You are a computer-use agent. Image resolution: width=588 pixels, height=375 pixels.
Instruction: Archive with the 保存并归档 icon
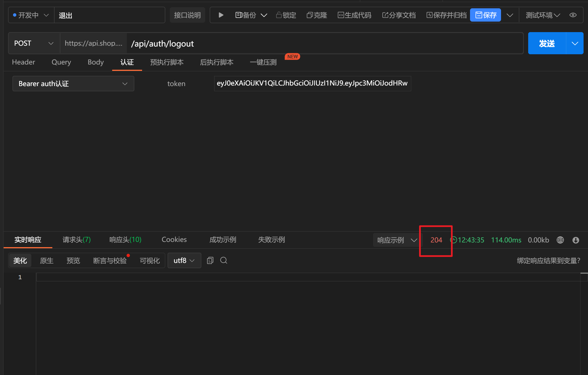[446, 15]
